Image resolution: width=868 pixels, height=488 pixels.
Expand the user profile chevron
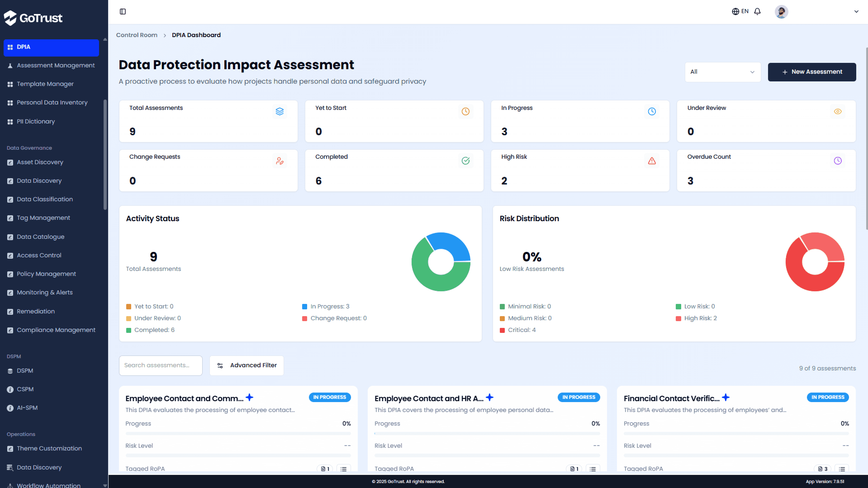[x=856, y=12]
